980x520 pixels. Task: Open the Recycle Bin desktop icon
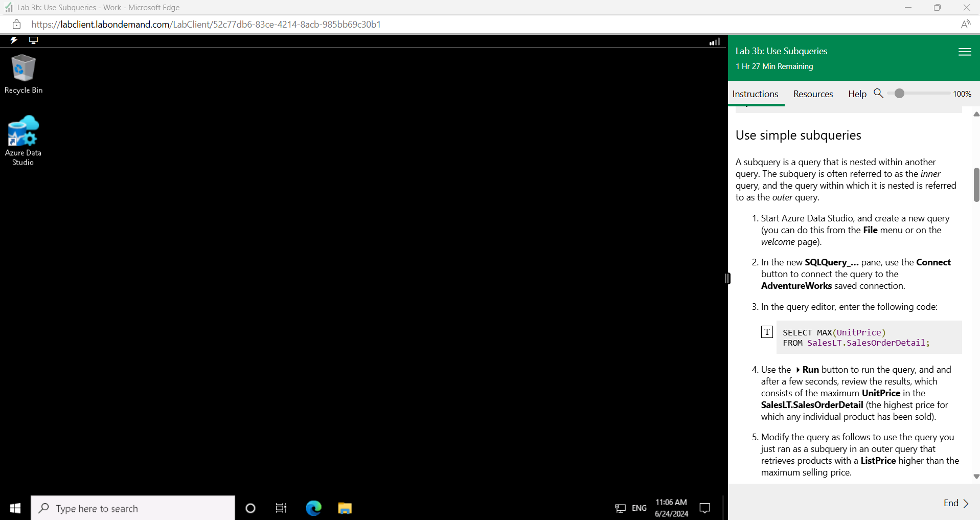point(23,74)
